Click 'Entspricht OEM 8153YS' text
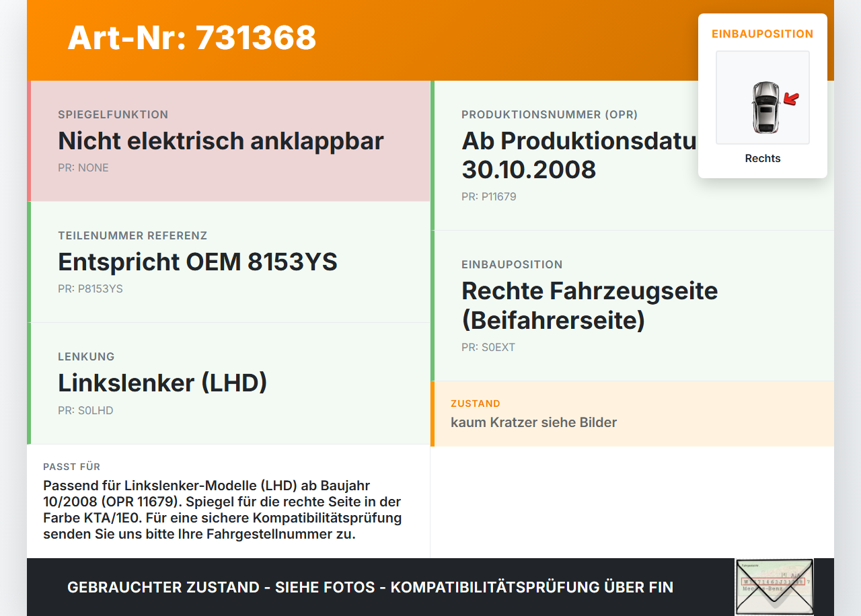 click(198, 262)
